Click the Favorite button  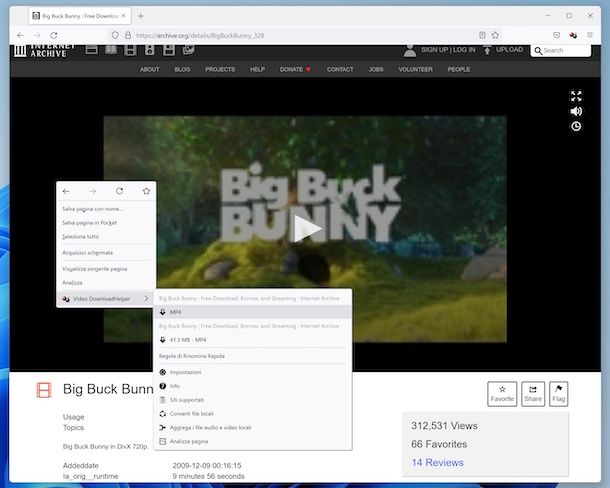[x=502, y=394]
